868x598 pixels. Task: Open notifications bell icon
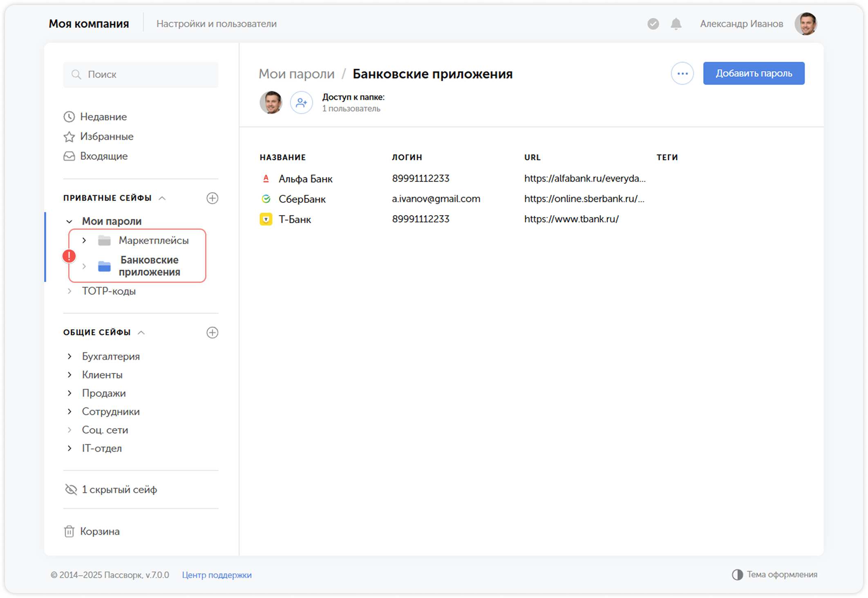676,24
